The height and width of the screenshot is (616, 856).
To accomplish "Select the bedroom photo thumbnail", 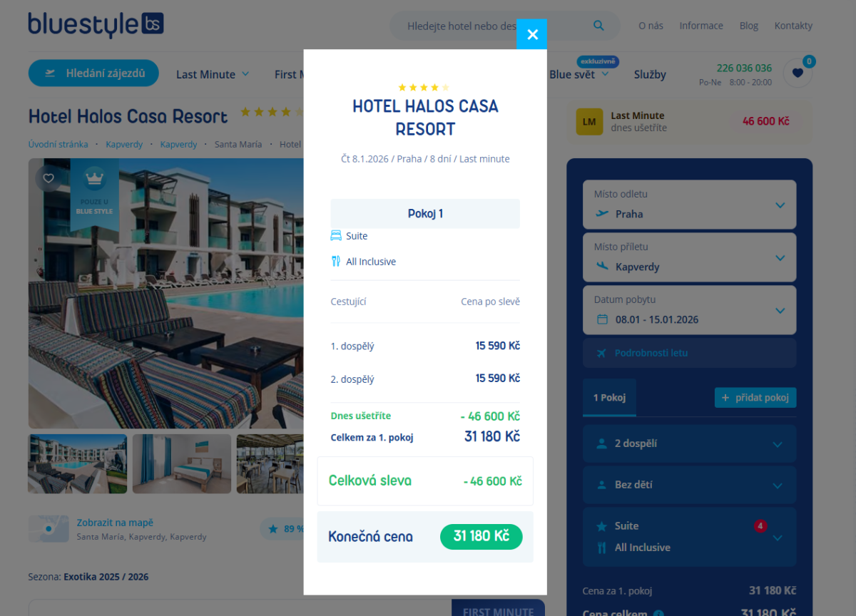I will coord(182,464).
